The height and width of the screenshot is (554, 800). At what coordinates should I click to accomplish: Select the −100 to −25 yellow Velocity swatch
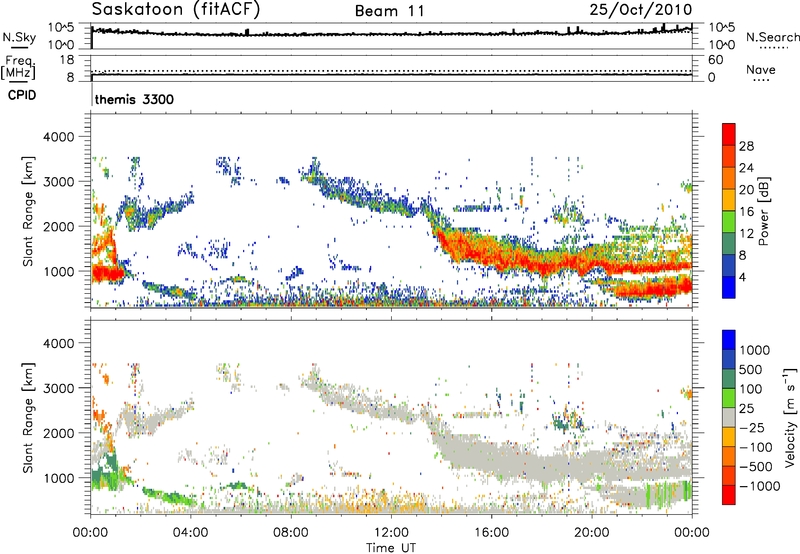tap(729, 437)
